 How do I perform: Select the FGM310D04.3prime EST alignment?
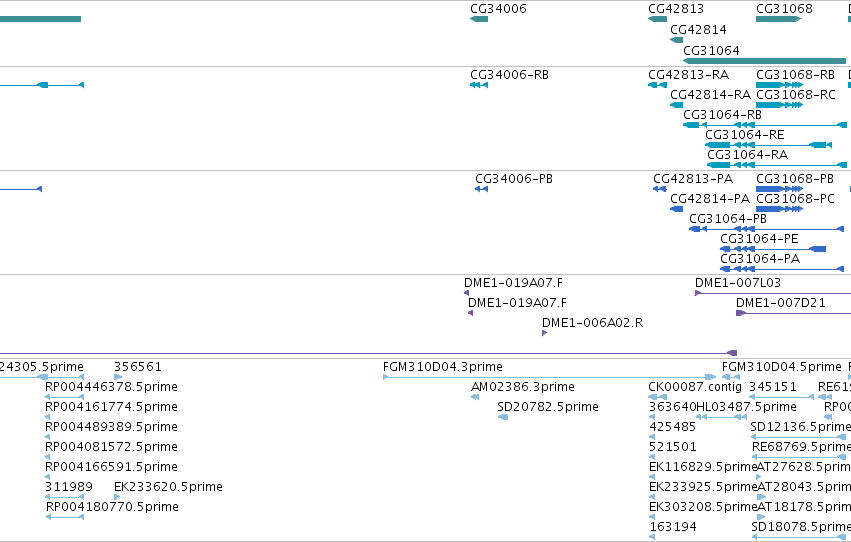point(549,377)
